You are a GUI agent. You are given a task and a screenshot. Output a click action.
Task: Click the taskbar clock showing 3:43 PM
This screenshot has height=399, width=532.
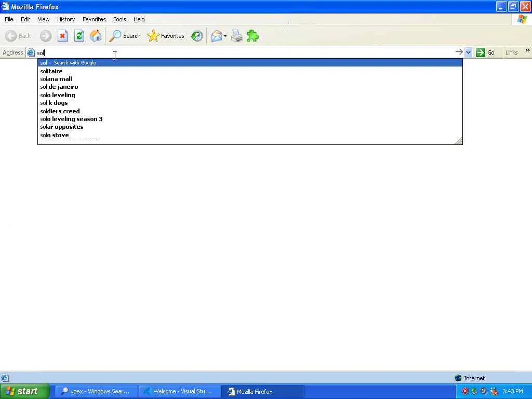513,391
